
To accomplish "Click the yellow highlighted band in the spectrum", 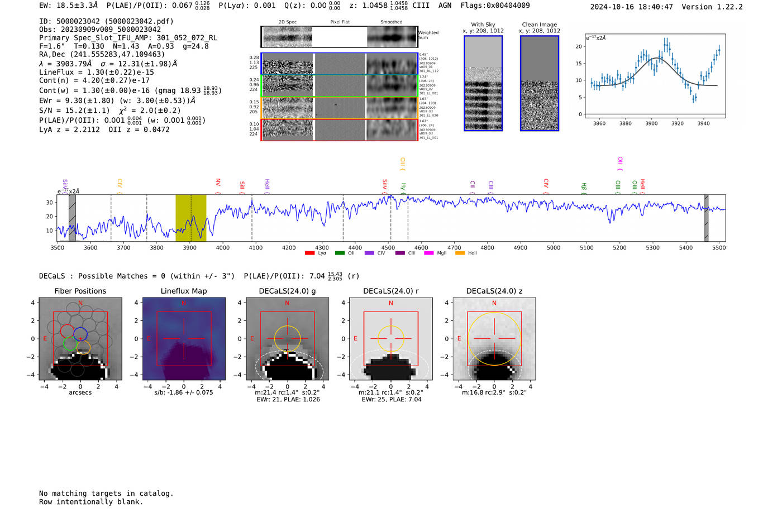I will (191, 218).
